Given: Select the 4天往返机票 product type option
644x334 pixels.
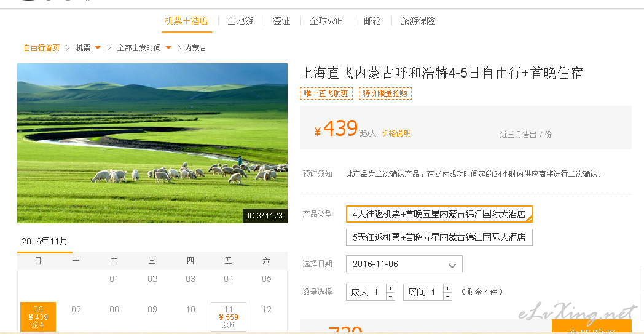Looking at the screenshot, I should (439, 214).
